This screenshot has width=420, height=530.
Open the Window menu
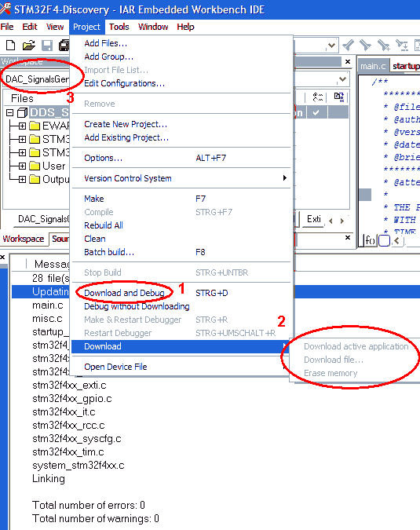click(x=153, y=27)
